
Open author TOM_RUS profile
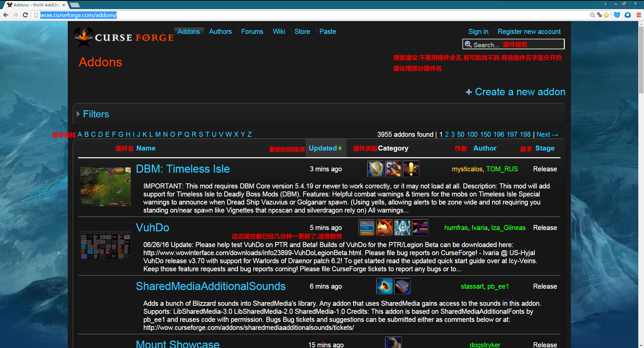502,169
